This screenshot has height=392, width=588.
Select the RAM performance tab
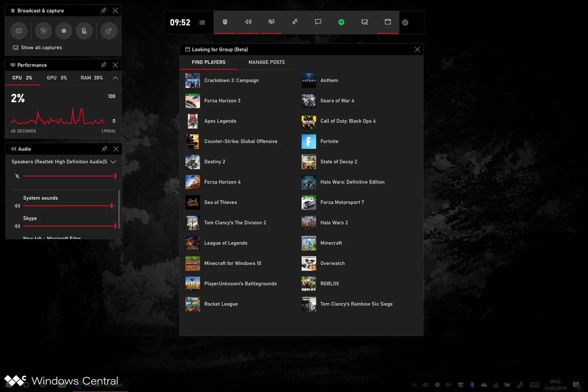coord(92,78)
